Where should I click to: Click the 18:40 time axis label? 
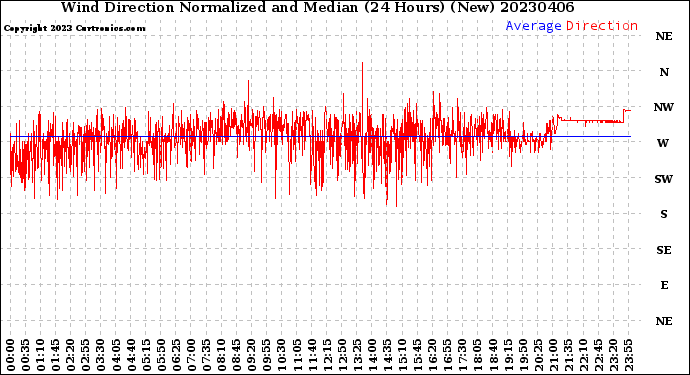click(x=492, y=355)
